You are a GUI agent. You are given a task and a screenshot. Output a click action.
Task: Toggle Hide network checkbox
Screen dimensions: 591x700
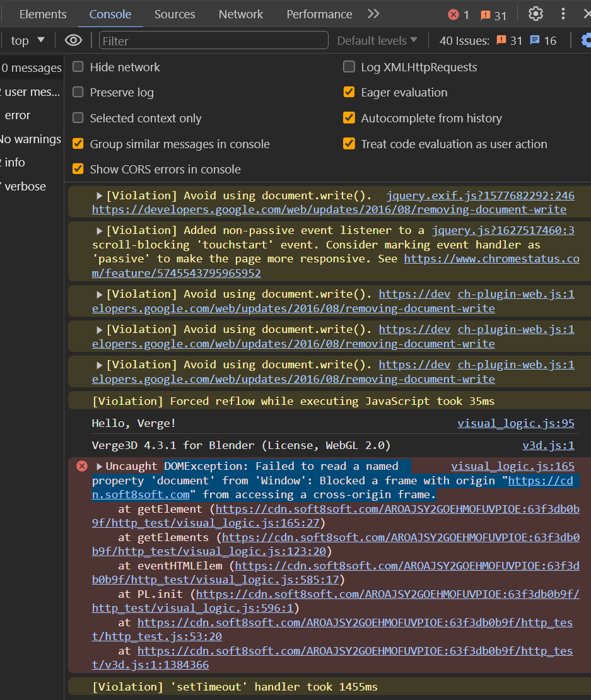[x=78, y=67]
